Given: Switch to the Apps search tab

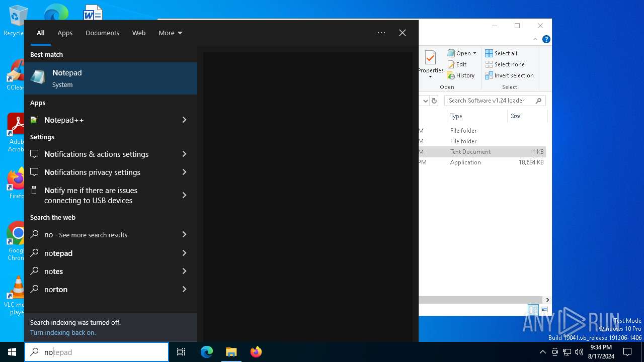Looking at the screenshot, I should coord(65,33).
